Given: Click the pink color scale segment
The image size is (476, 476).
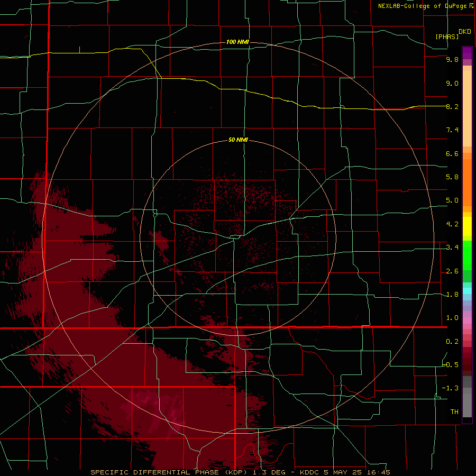Looking at the screenshot, I should point(467,321).
